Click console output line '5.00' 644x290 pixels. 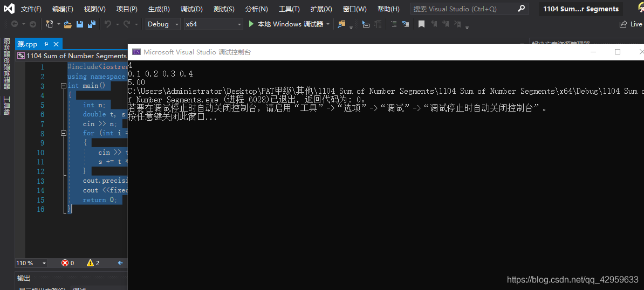[x=136, y=82]
